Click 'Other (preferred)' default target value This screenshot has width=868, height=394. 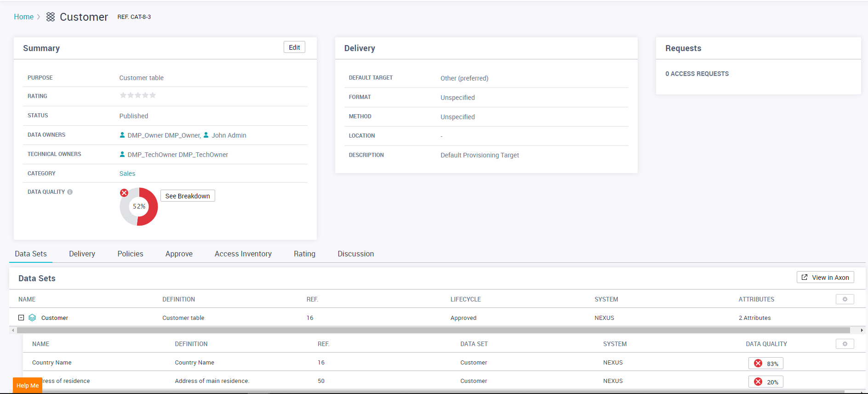464,78
